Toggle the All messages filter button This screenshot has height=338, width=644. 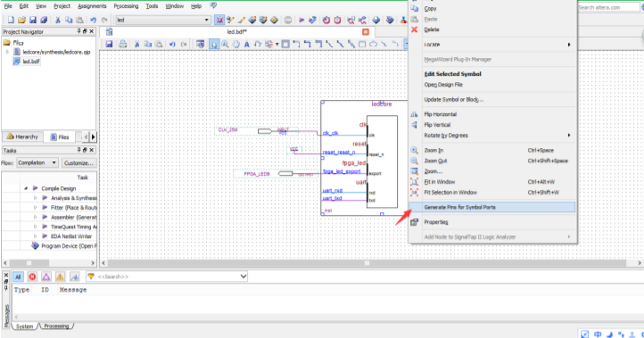18,276
